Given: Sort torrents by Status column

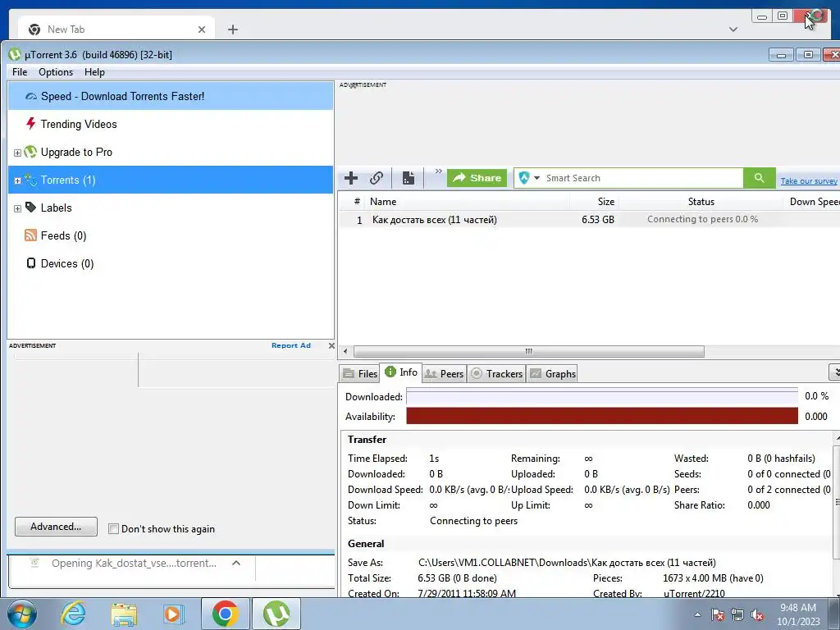Looking at the screenshot, I should (x=701, y=202).
